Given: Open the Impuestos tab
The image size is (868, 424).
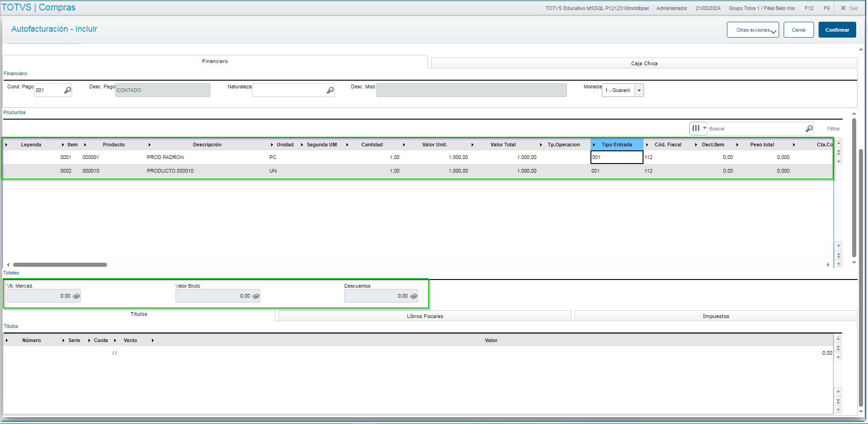Looking at the screenshot, I should click(x=716, y=316).
